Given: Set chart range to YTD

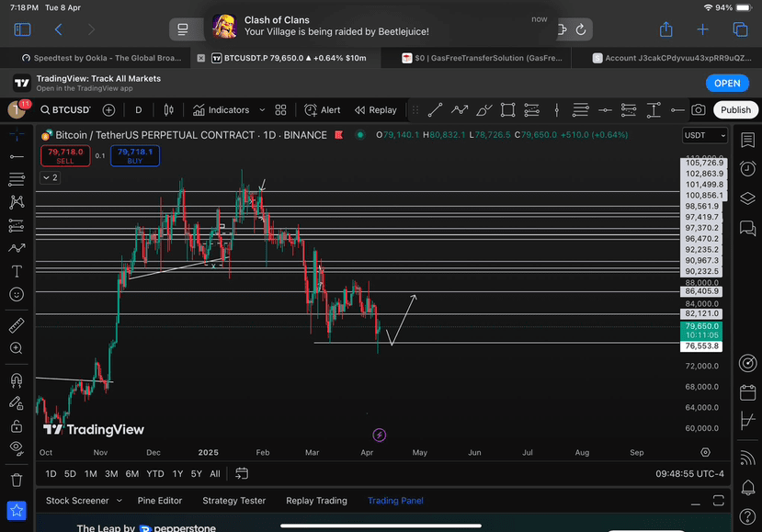Looking at the screenshot, I should [x=155, y=474].
